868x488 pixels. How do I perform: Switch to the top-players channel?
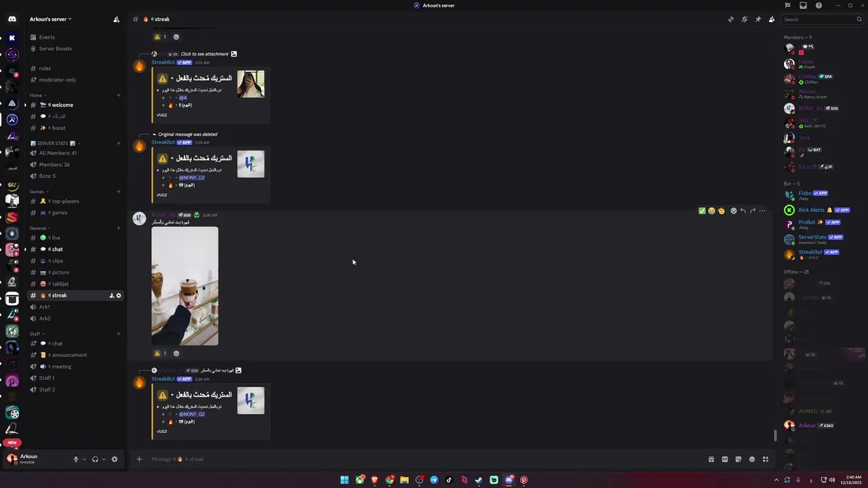pos(75,201)
